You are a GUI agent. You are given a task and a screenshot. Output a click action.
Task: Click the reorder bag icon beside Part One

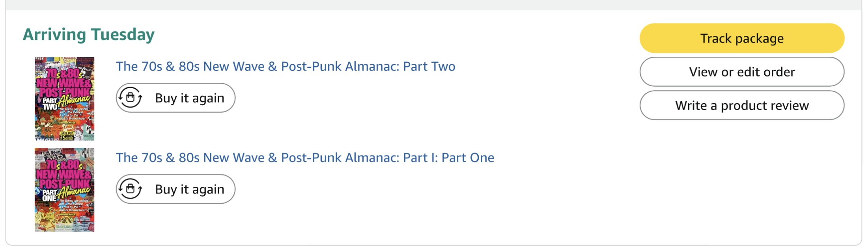[x=131, y=189]
